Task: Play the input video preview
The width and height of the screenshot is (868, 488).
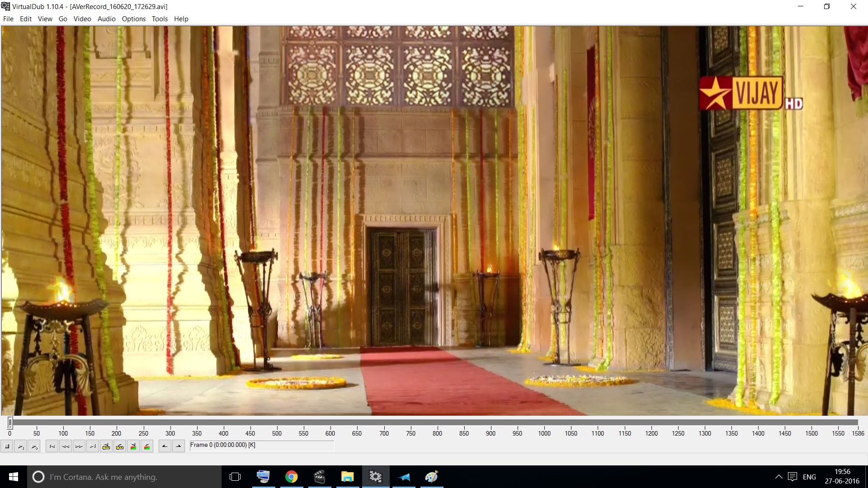Action: 20,446
